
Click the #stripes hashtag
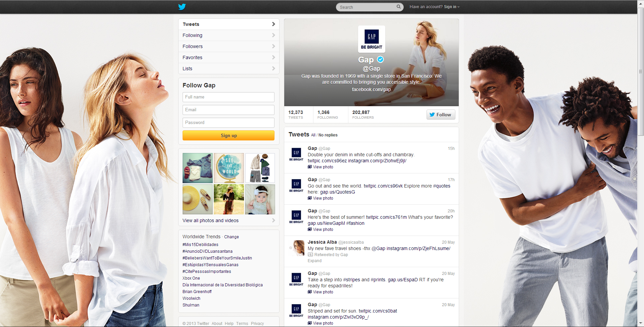pyautogui.click(x=352, y=280)
